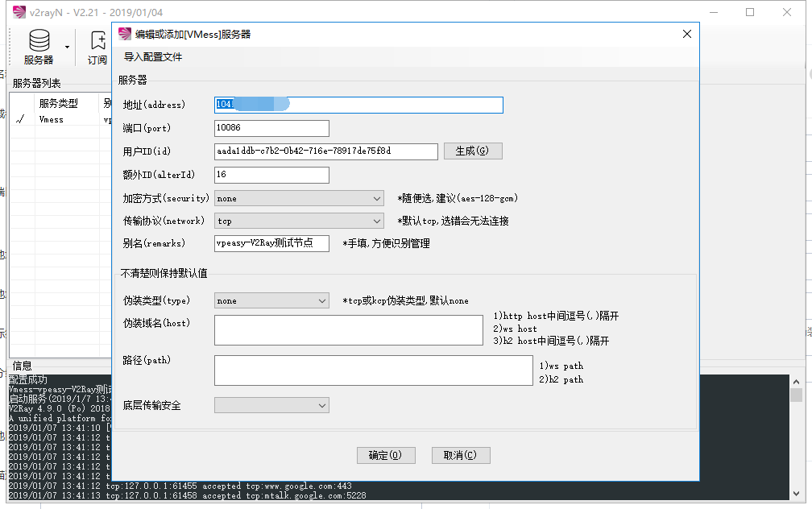Open the underlying transport security dropdown
The image size is (812, 509).
271,405
